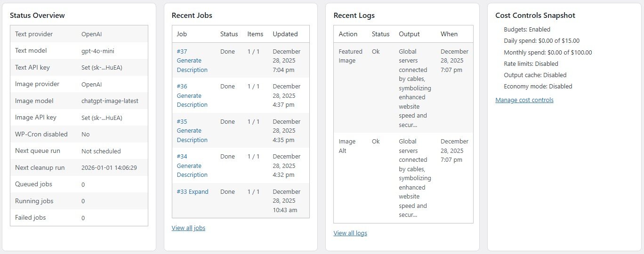Click the View all logs link
Screen dimensions: 644x254
pyautogui.click(x=350, y=233)
